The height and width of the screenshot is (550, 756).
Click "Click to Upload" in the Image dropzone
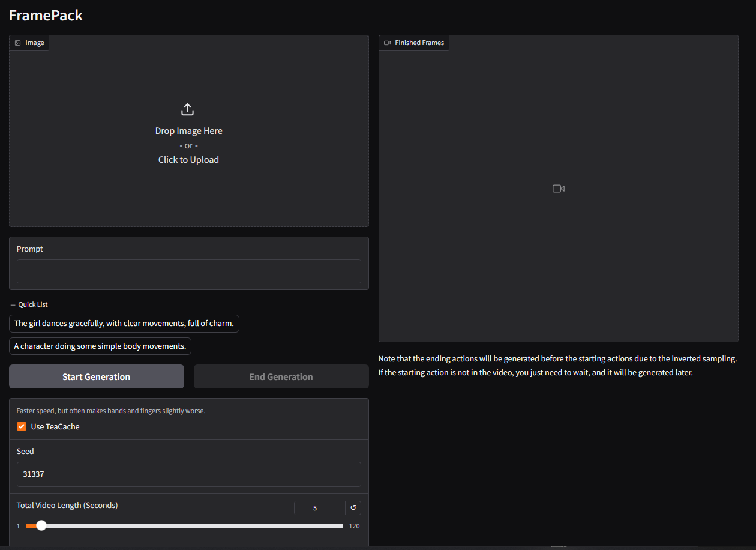pyautogui.click(x=188, y=160)
